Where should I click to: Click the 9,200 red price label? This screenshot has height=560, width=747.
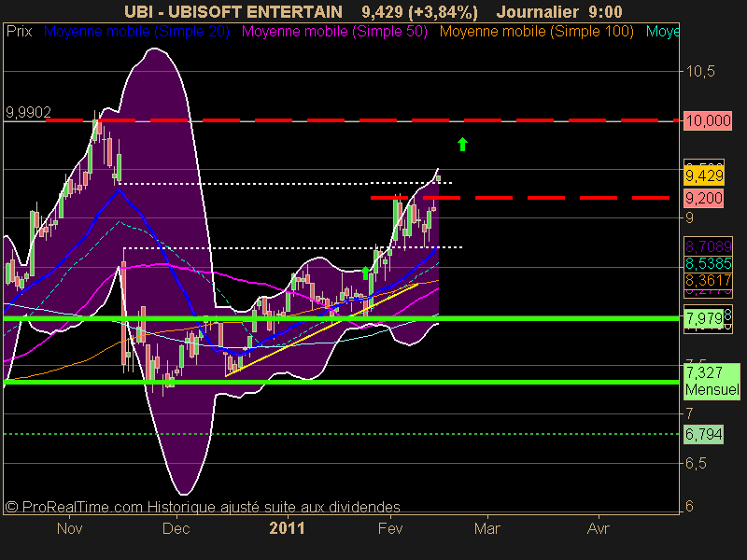(x=704, y=198)
